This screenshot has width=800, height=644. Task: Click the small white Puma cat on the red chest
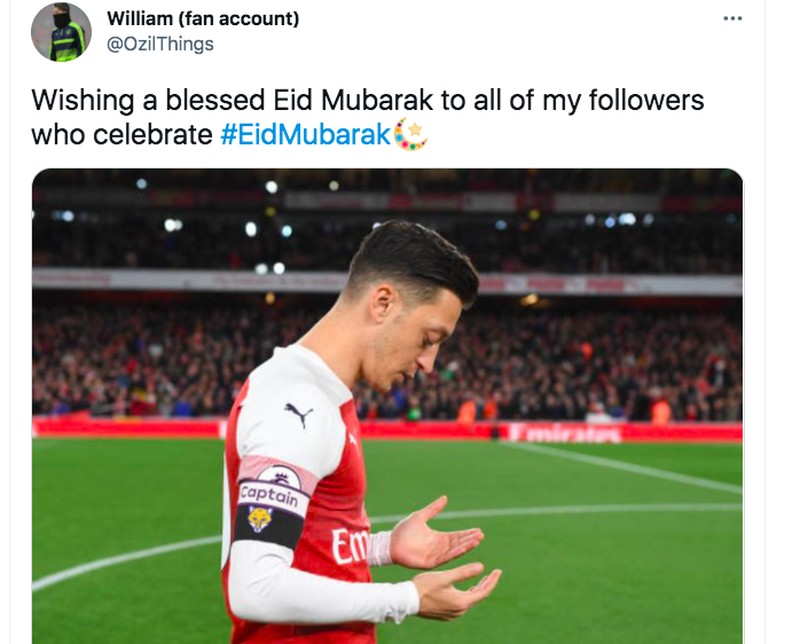click(x=353, y=439)
